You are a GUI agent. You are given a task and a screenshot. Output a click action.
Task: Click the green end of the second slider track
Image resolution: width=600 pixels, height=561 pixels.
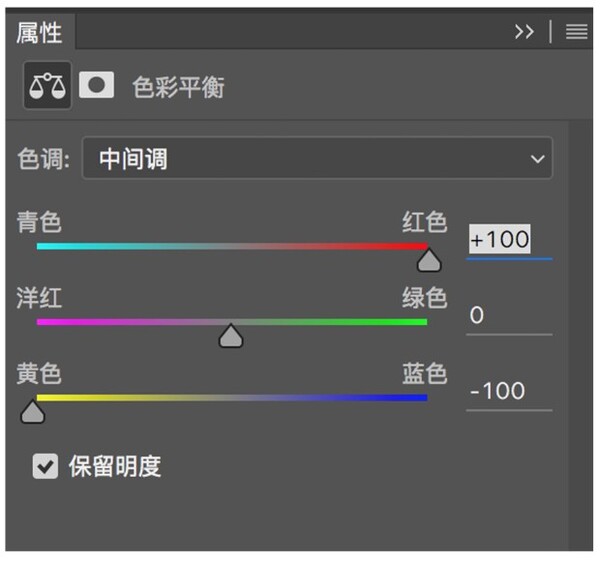[x=420, y=322]
